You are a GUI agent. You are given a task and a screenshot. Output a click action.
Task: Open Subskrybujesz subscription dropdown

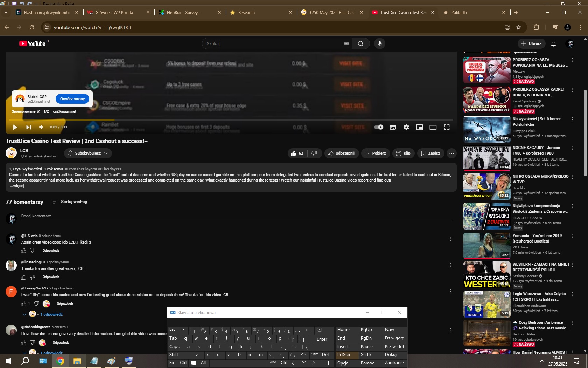click(x=88, y=153)
